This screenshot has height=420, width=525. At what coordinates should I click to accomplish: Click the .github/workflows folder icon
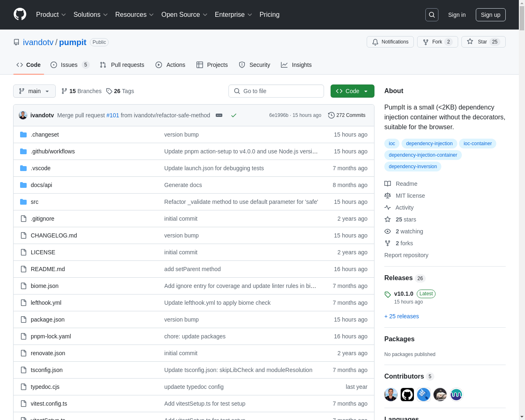pyautogui.click(x=23, y=151)
